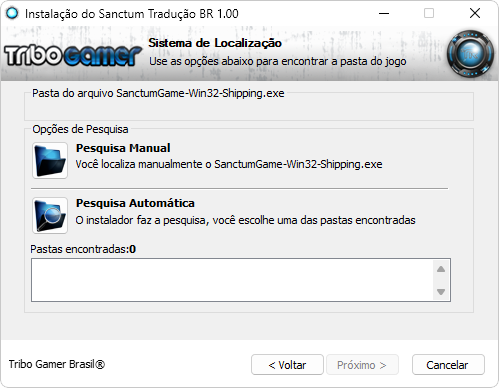Click the round blue emblem icon in header
The height and width of the screenshot is (388, 499).
point(470,54)
